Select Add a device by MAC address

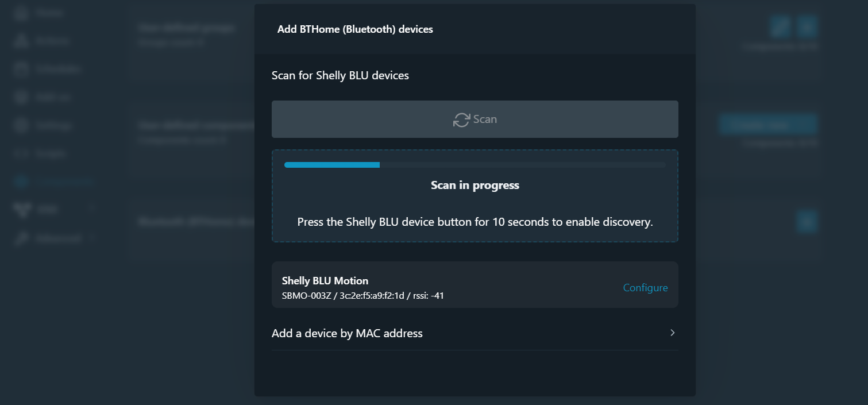click(347, 333)
